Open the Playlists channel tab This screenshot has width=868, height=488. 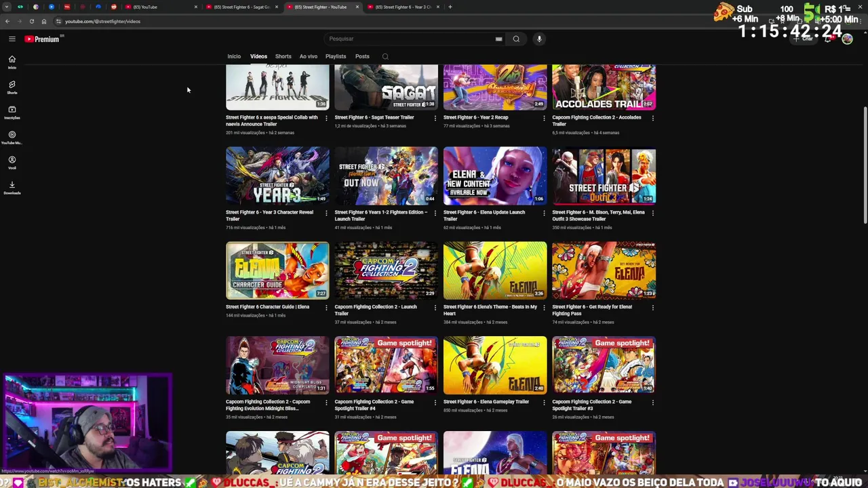[x=336, y=56]
